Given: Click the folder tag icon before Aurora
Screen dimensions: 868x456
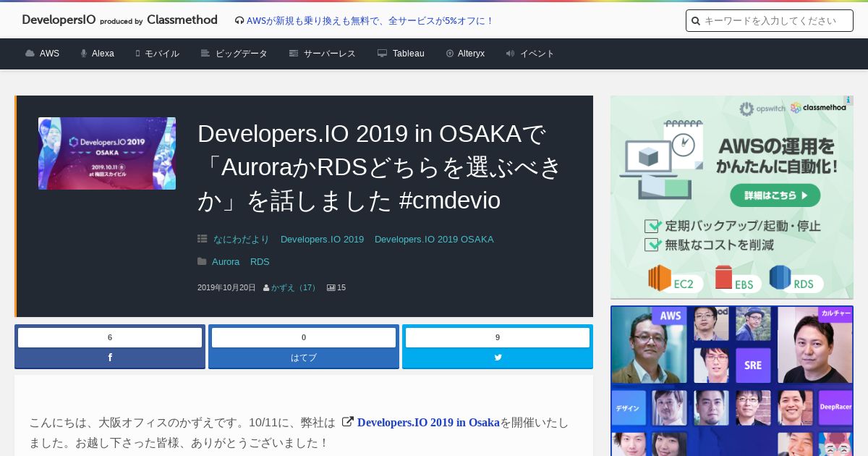Looking at the screenshot, I should [x=203, y=261].
